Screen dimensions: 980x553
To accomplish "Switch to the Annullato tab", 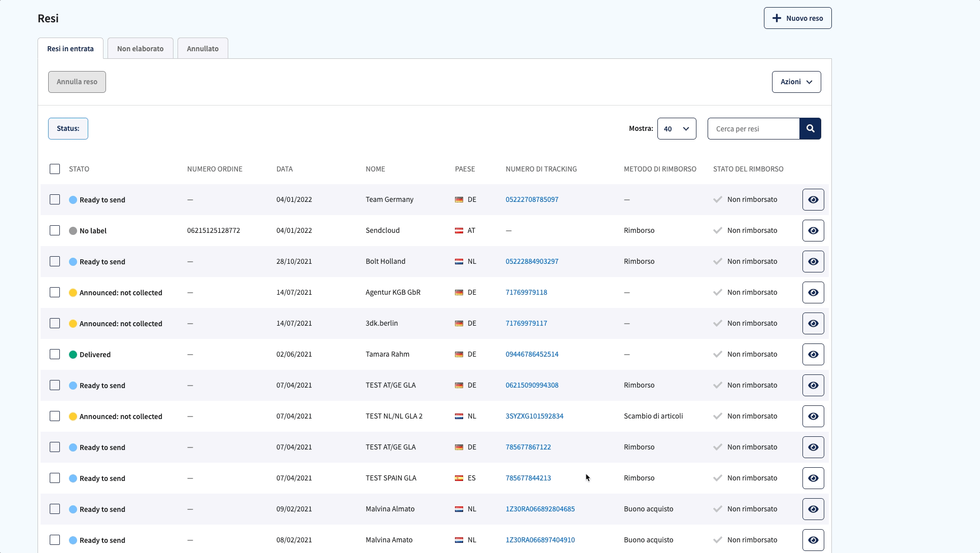I will (x=203, y=49).
